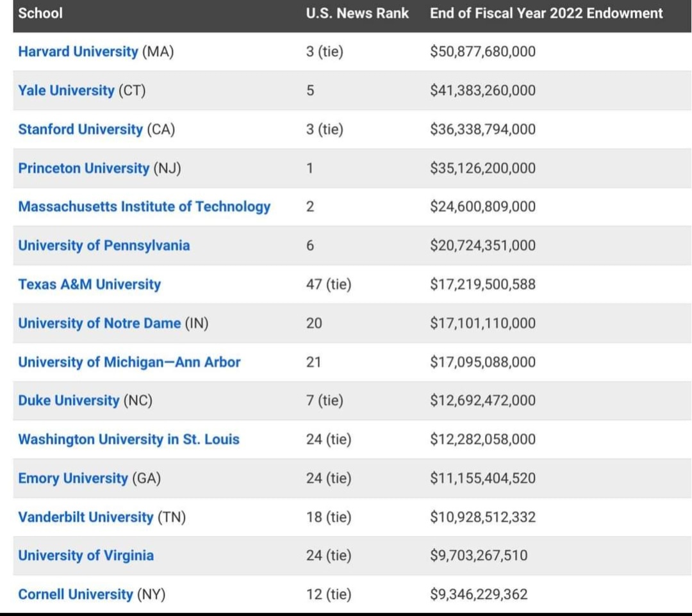Image resolution: width=692 pixels, height=616 pixels.
Task: Select rank 2 in the MIT row
Action: pos(310,207)
